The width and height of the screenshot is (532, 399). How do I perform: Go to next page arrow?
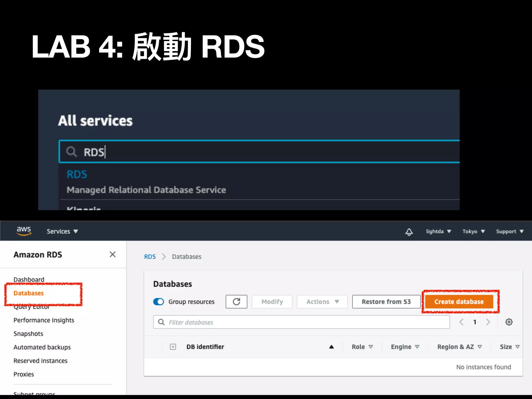pos(488,322)
